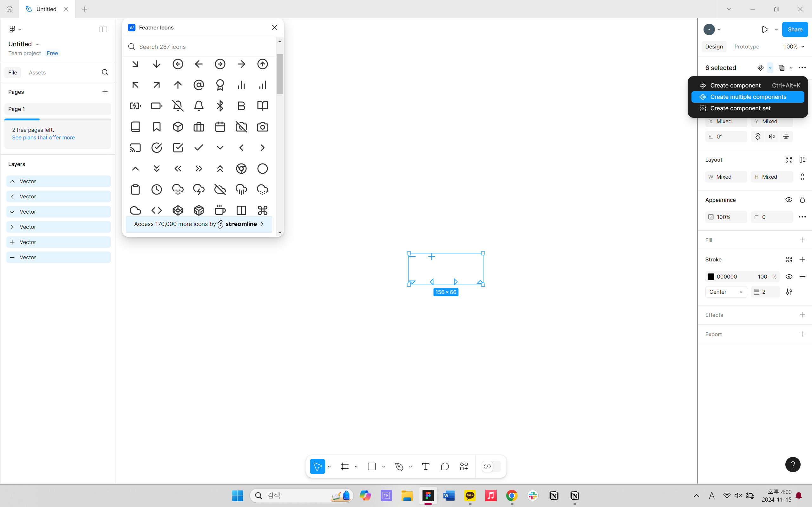Open See plans that offer more link

[43, 138]
